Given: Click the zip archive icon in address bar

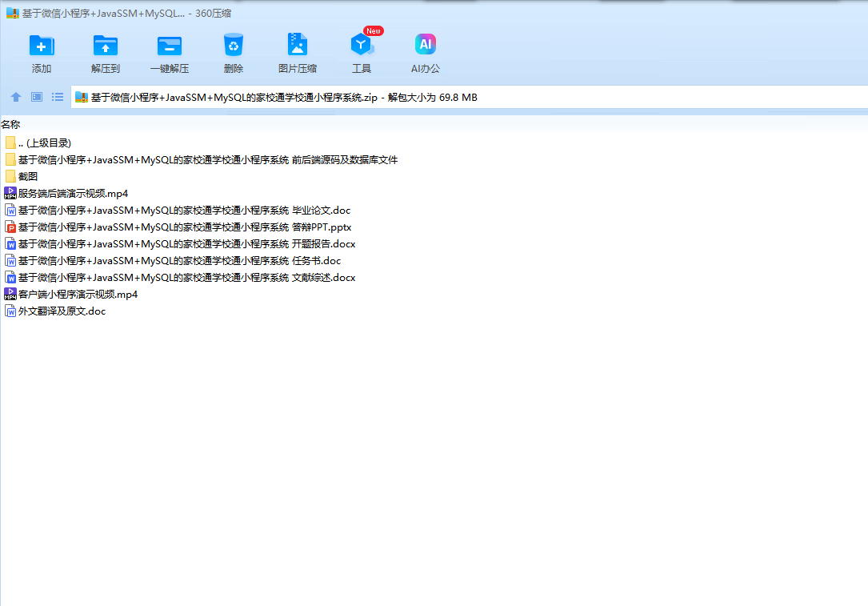Looking at the screenshot, I should [82, 98].
